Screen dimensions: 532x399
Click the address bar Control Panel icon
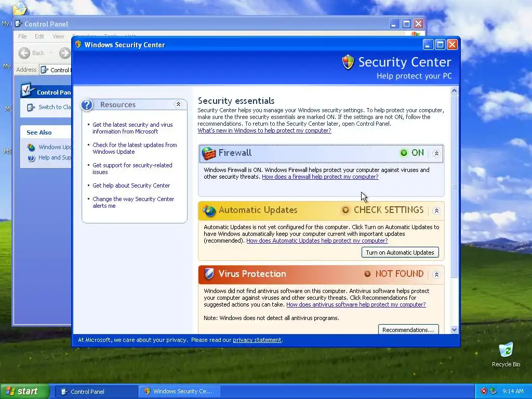click(x=44, y=70)
